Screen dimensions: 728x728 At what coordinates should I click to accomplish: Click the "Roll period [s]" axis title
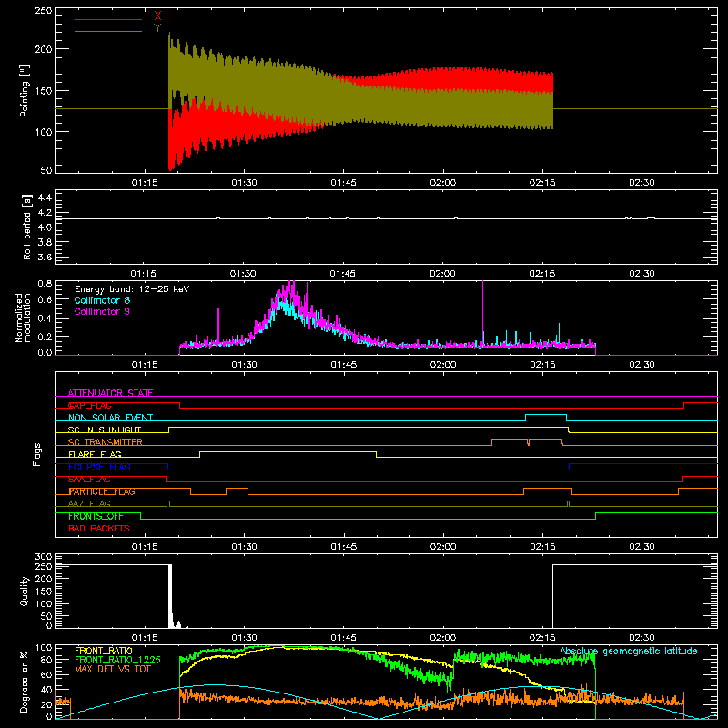point(27,227)
